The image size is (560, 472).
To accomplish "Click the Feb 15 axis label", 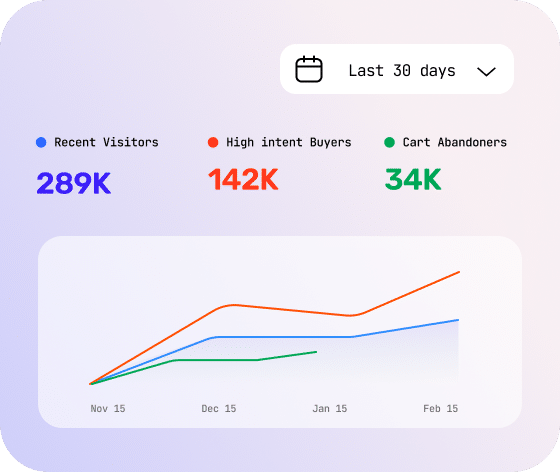I will click(x=440, y=408).
